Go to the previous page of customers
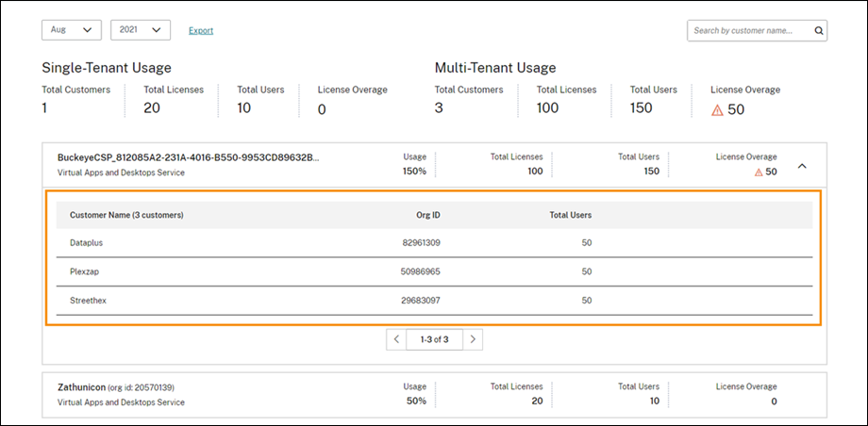Screen dimensions: 868x426 coord(396,338)
